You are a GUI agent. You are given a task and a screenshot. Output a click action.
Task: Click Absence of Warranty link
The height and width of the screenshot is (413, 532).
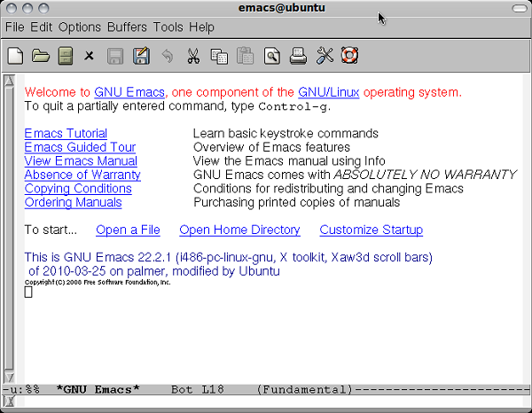pos(82,175)
